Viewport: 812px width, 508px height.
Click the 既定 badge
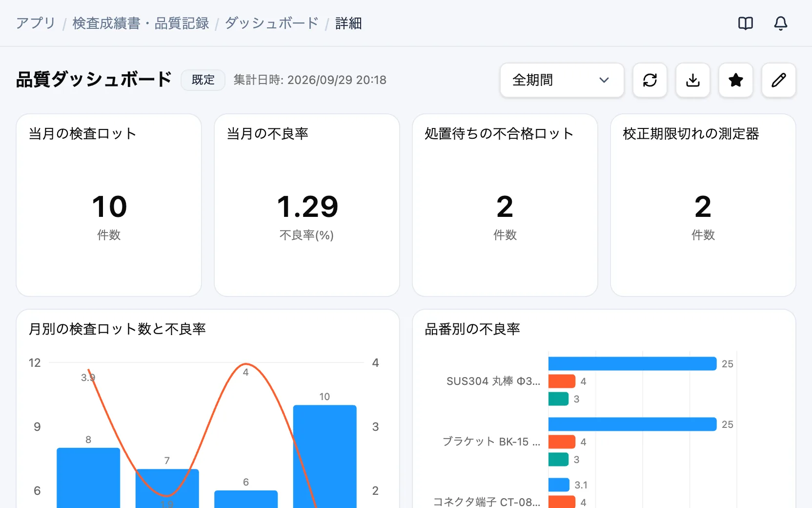[x=203, y=80]
